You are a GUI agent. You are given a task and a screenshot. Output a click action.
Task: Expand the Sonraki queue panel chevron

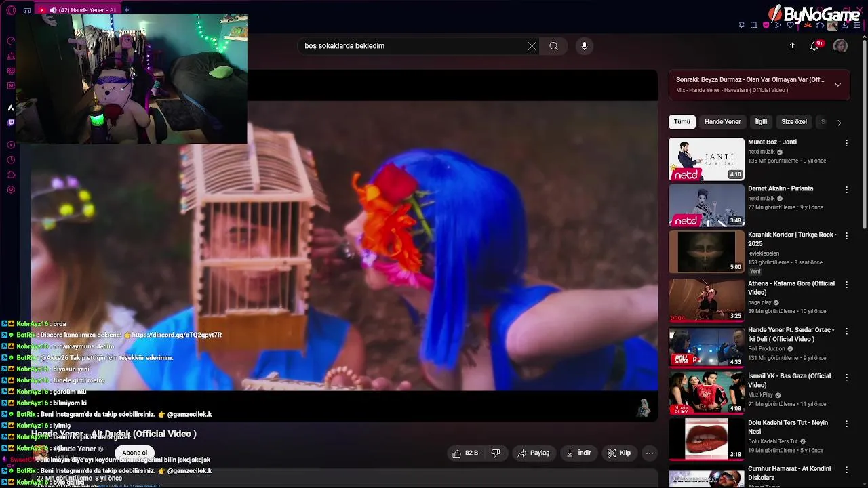[x=837, y=85]
